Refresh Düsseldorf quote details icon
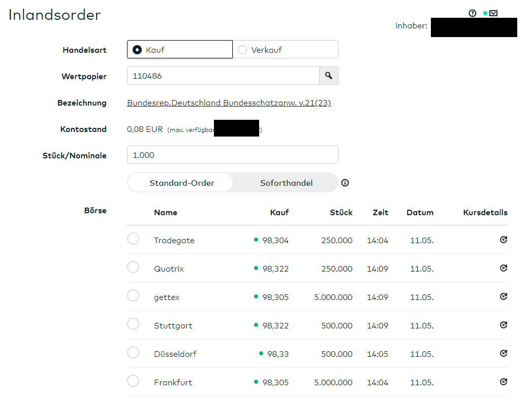Screen dimensions: 532x400 (504, 354)
